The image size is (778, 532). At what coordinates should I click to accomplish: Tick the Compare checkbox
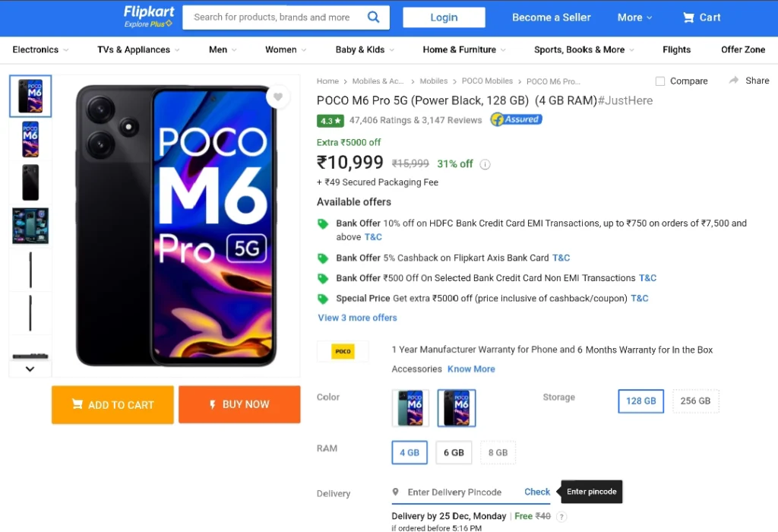pyautogui.click(x=660, y=81)
